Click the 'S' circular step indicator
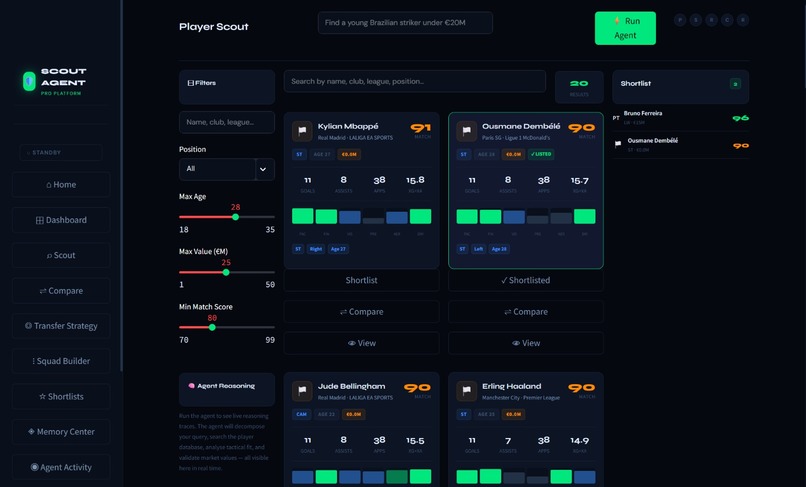 pos(696,20)
